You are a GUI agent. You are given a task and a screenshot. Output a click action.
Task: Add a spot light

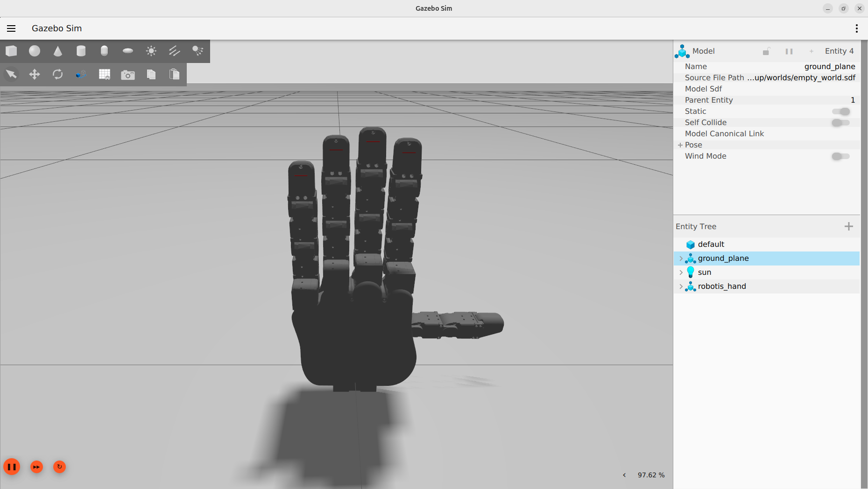[x=198, y=51]
